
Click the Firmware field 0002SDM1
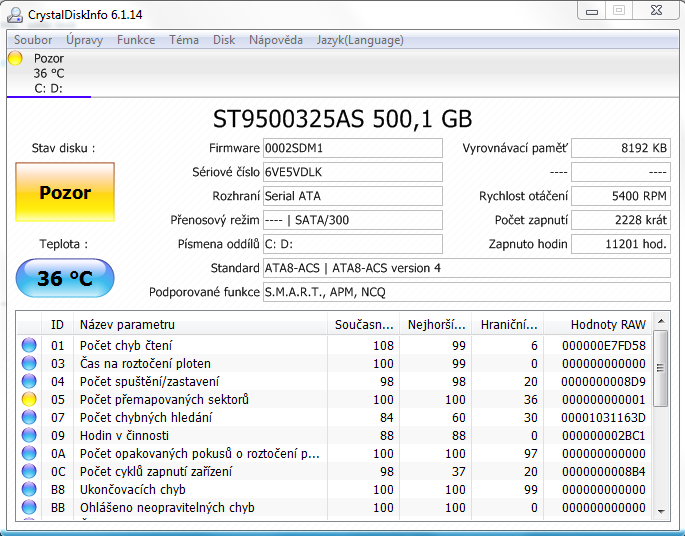353,148
